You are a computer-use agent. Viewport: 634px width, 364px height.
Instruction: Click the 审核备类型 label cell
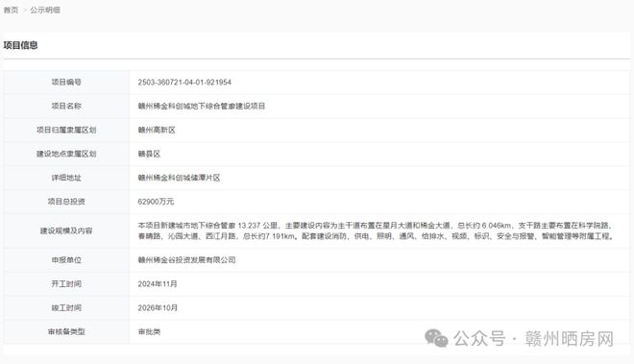click(66, 331)
